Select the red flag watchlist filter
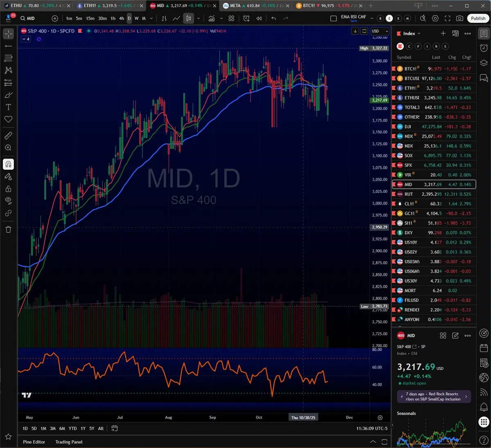Image resolution: width=491 pixels, height=448 pixels. (400, 46)
